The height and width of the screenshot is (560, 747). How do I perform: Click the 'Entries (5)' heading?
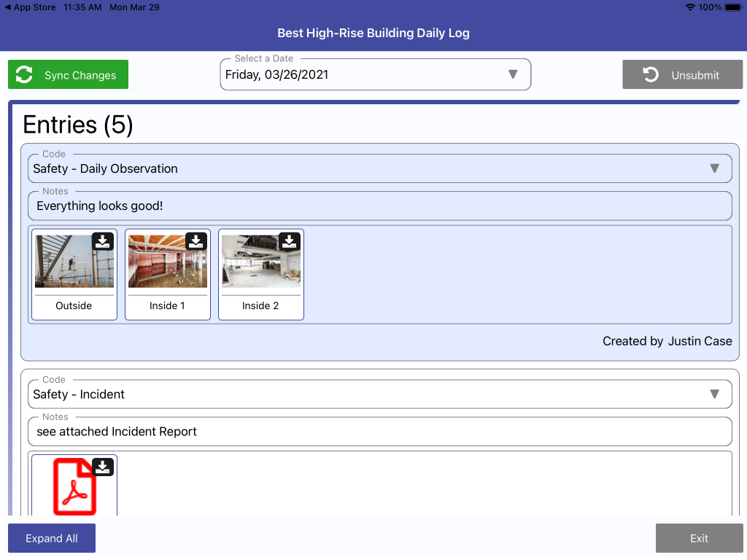[x=77, y=125]
